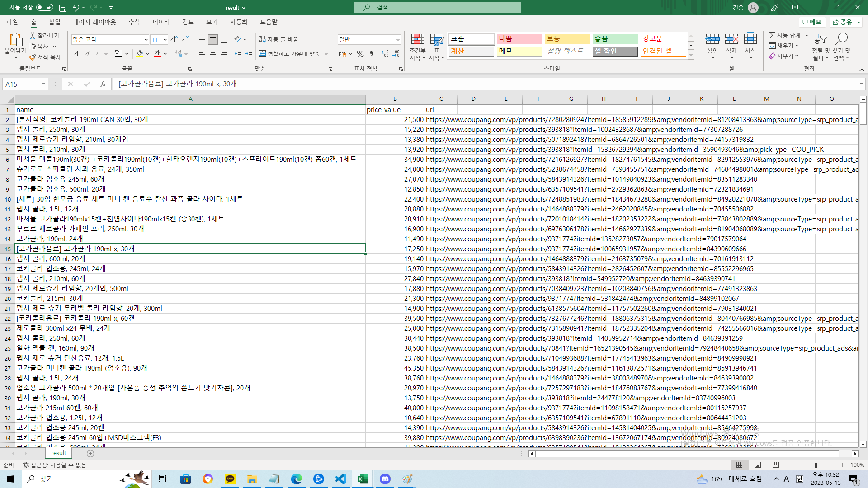Select the result sheet tab
Viewport: 868px width, 488px height.
[58, 453]
